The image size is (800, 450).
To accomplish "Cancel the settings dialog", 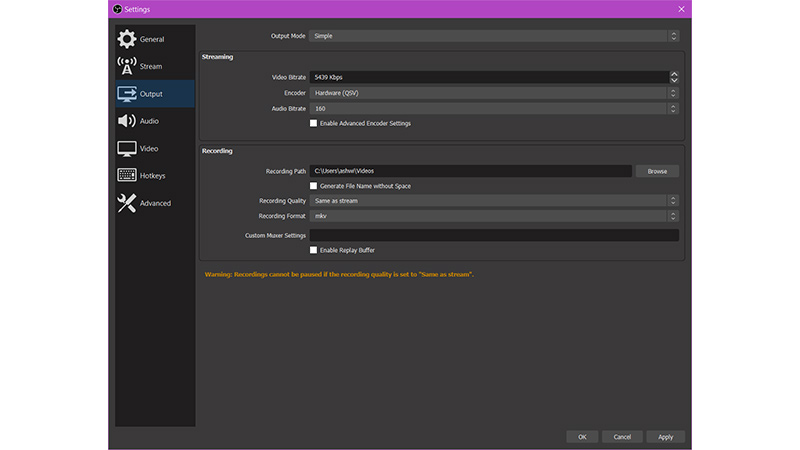I will (622, 437).
